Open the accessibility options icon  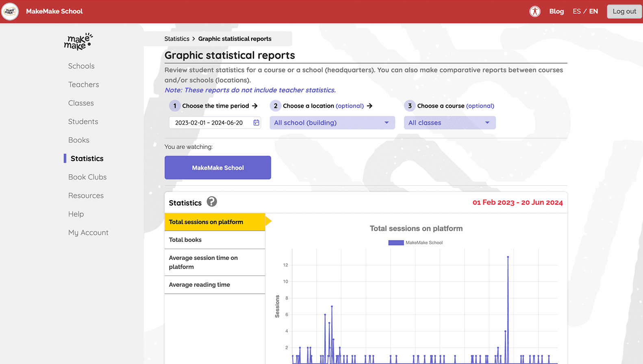coord(535,11)
